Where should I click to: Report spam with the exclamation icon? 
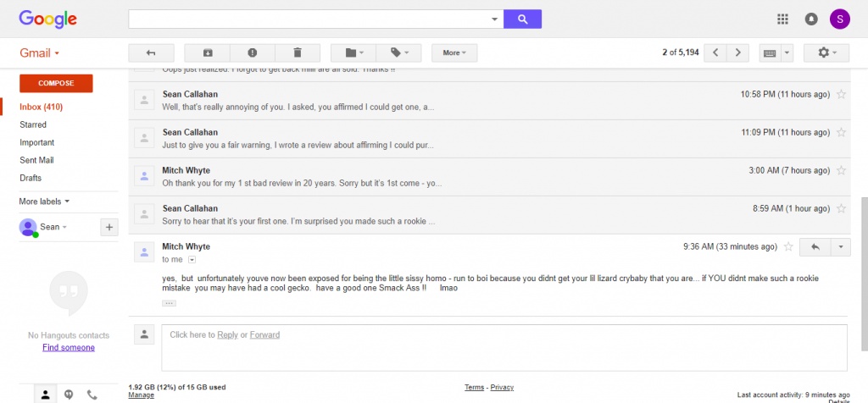click(253, 52)
